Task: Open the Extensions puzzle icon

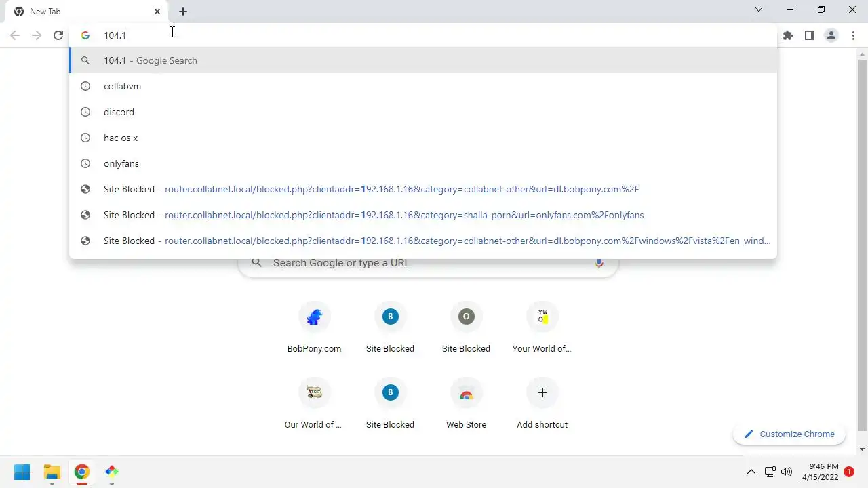Action: click(788, 35)
